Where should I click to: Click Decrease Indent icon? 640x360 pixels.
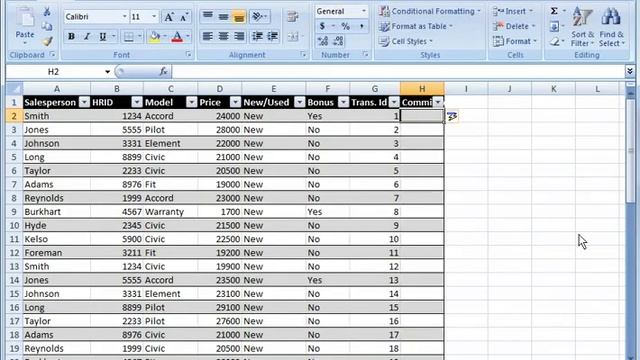(x=257, y=37)
